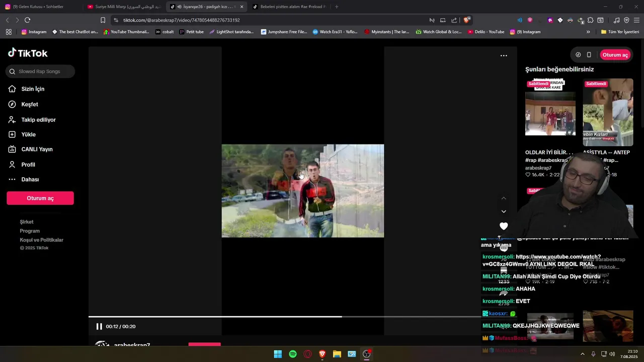This screenshot has height=362, width=644.
Task: Open File Explorer from taskbar
Action: pyautogui.click(x=337, y=354)
